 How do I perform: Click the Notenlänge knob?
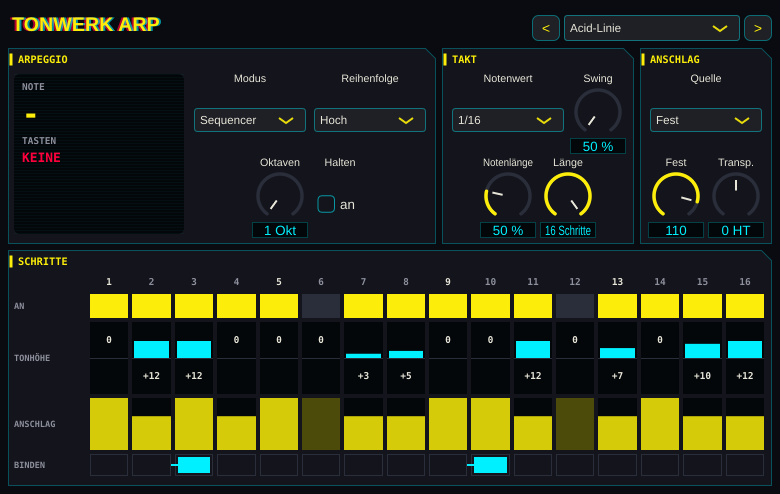tap(507, 196)
